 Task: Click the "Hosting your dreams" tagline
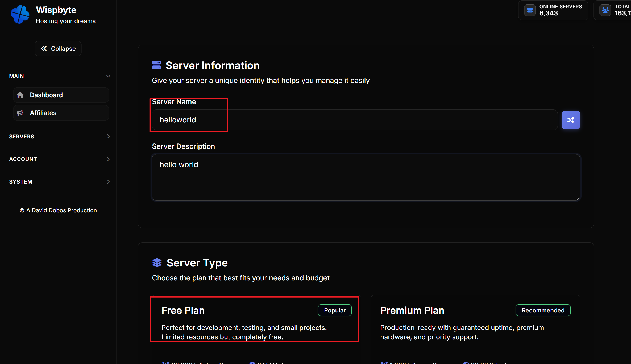pos(66,21)
